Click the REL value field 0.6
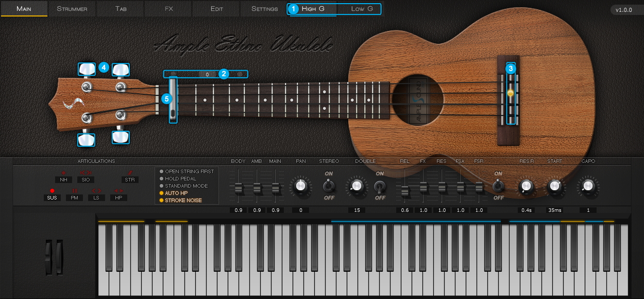The height and width of the screenshot is (299, 644). point(405,210)
